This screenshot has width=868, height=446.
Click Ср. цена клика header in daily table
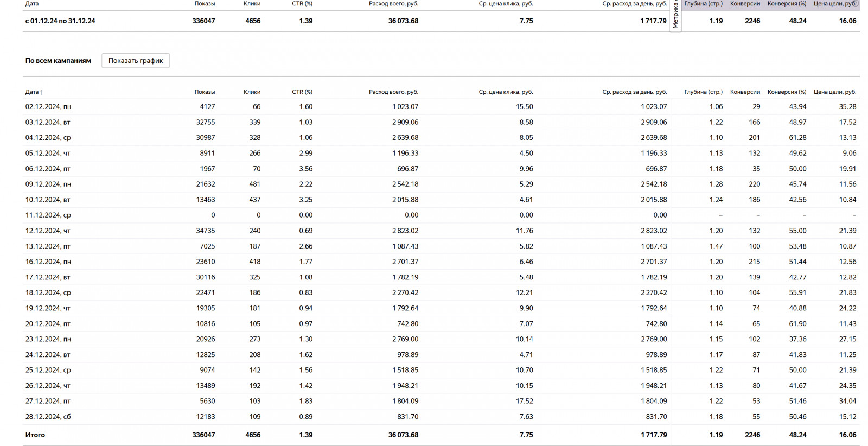coord(506,92)
